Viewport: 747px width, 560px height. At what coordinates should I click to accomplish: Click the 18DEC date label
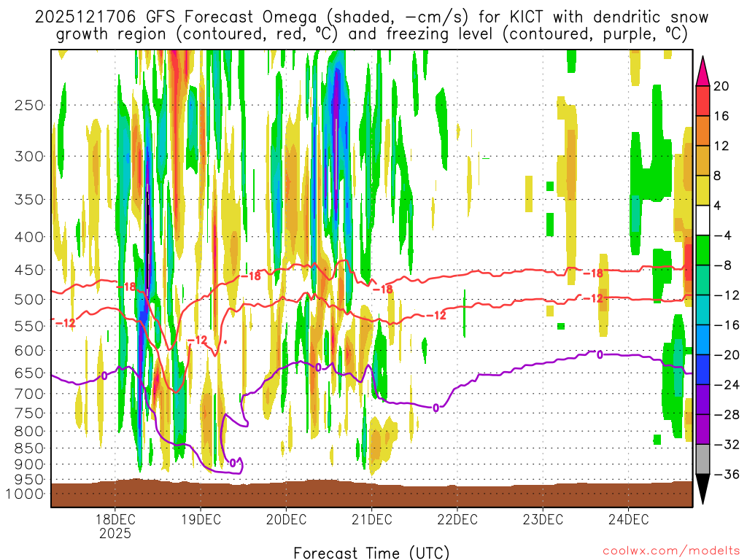pos(115,519)
